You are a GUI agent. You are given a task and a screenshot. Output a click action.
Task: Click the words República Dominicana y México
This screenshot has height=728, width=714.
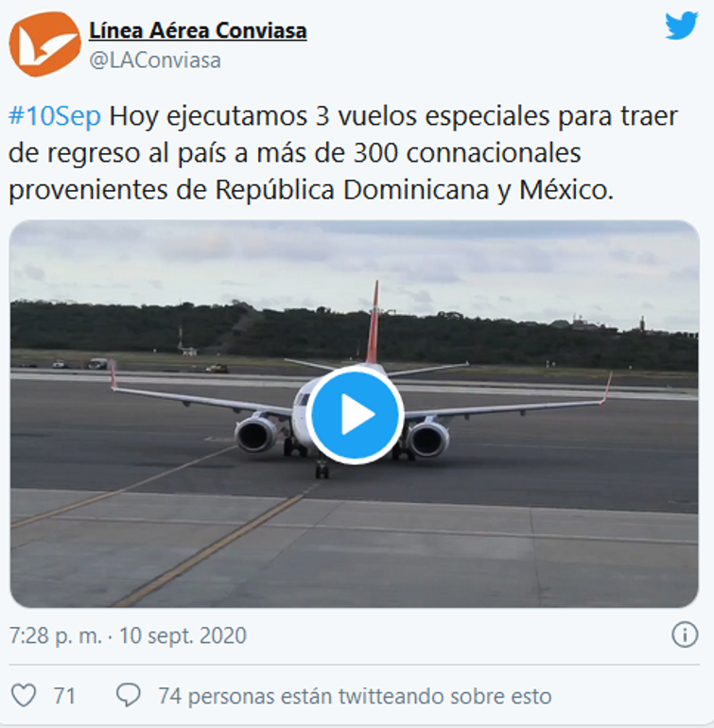click(414, 190)
